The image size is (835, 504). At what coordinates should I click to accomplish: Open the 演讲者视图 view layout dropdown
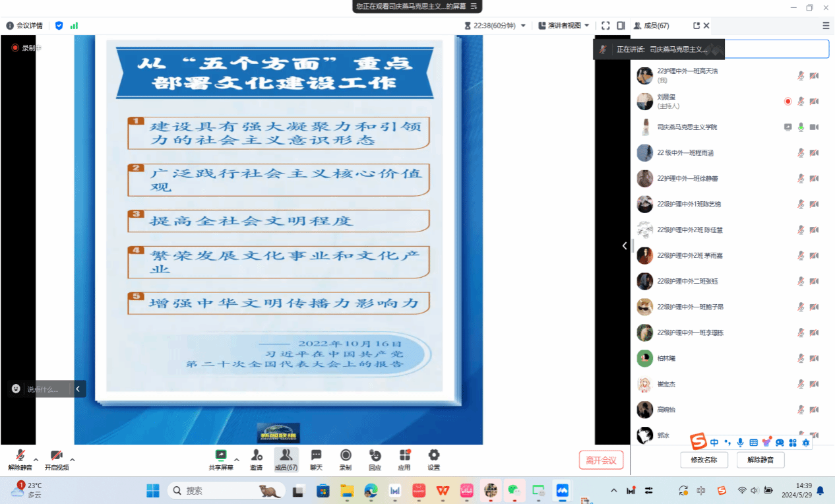coord(564,26)
